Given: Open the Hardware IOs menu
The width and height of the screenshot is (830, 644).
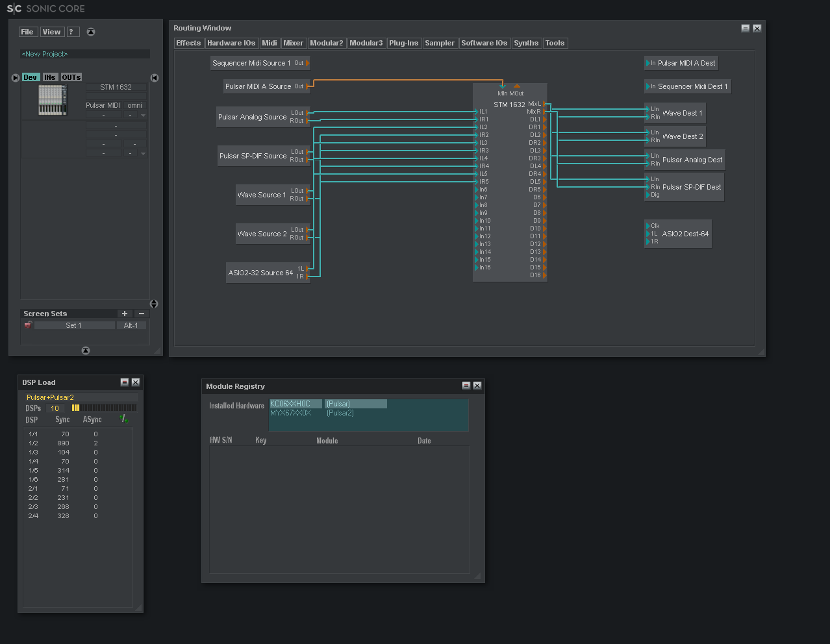Looking at the screenshot, I should coord(231,43).
